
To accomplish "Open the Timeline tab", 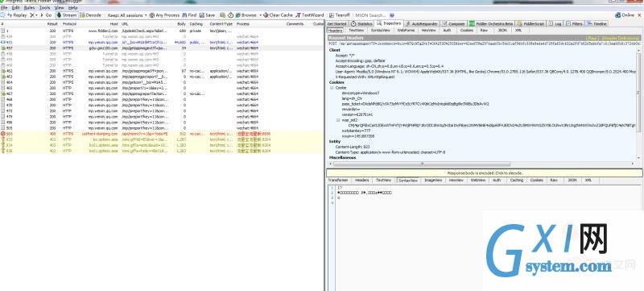I will 597,24.
